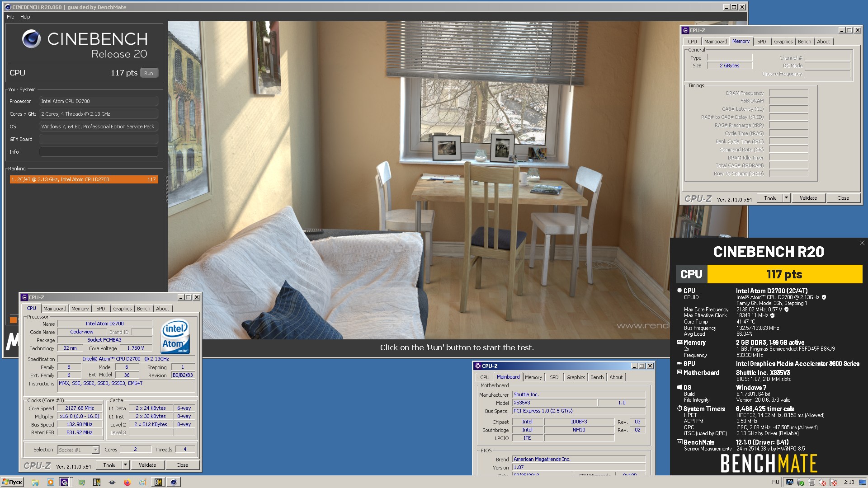
Task: Open Graphics tab in bottom-right CPU-Z window
Action: click(x=576, y=377)
